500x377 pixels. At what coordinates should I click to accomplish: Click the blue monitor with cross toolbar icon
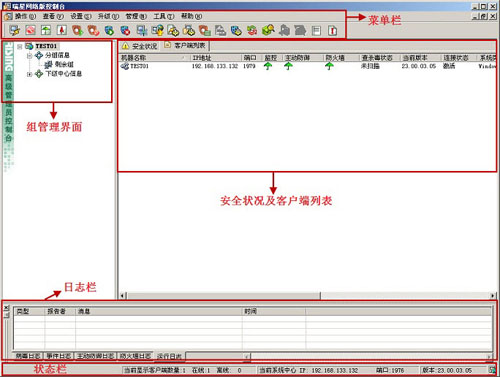click(142, 31)
